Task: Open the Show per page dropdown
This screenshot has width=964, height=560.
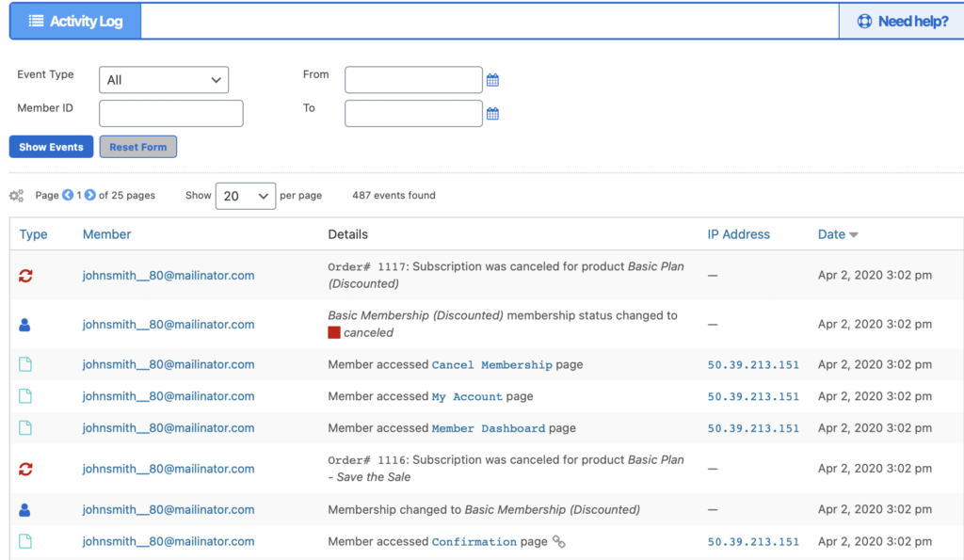Action: tap(246, 196)
